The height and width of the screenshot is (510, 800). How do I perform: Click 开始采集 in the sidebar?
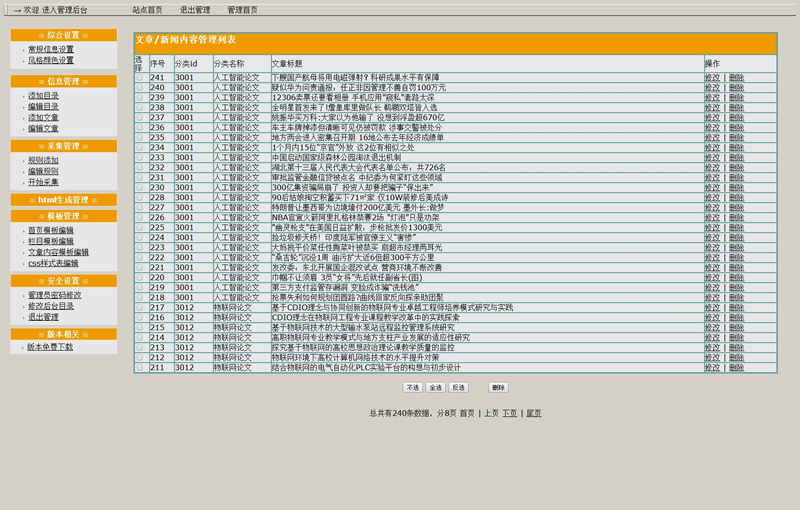43,182
